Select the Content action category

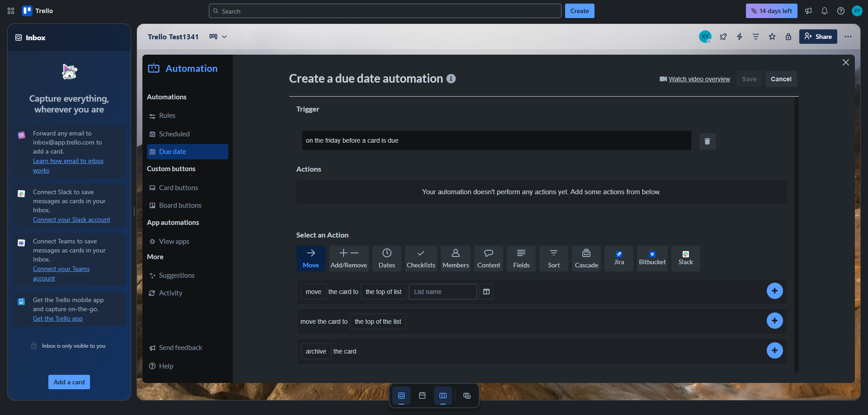pos(489,258)
